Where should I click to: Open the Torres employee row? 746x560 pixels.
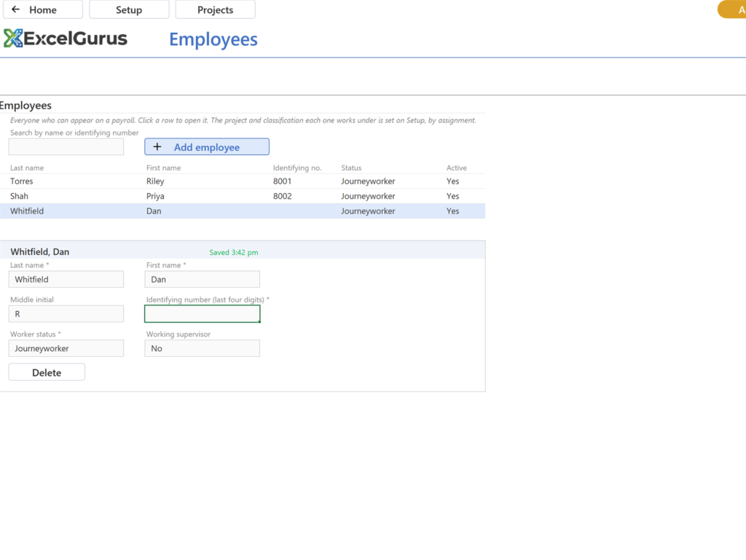[x=243, y=181]
